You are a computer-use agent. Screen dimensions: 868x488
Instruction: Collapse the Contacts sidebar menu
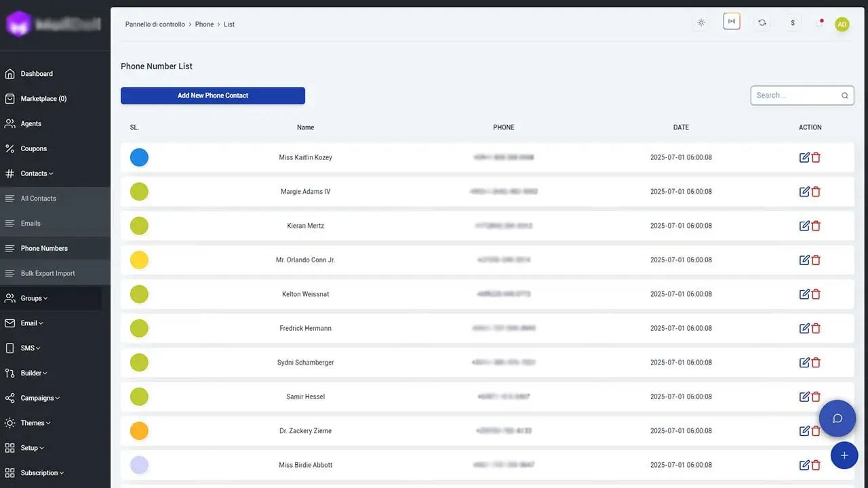pos(37,174)
